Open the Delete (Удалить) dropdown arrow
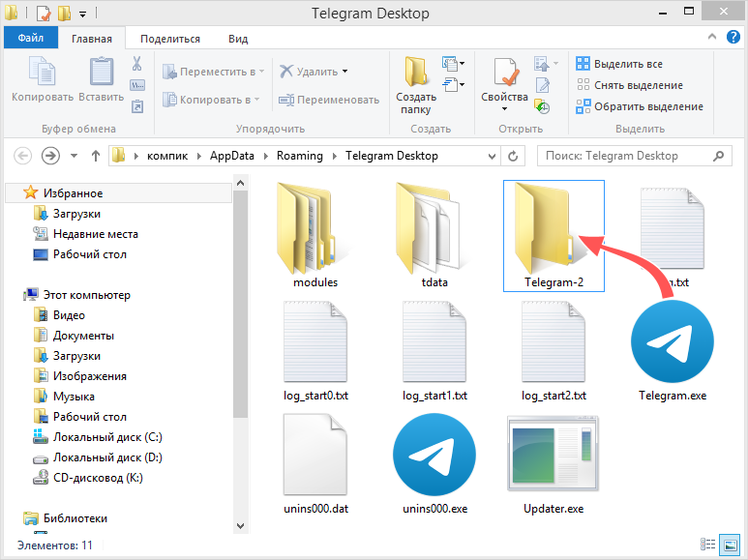The image size is (748, 560). point(344,72)
